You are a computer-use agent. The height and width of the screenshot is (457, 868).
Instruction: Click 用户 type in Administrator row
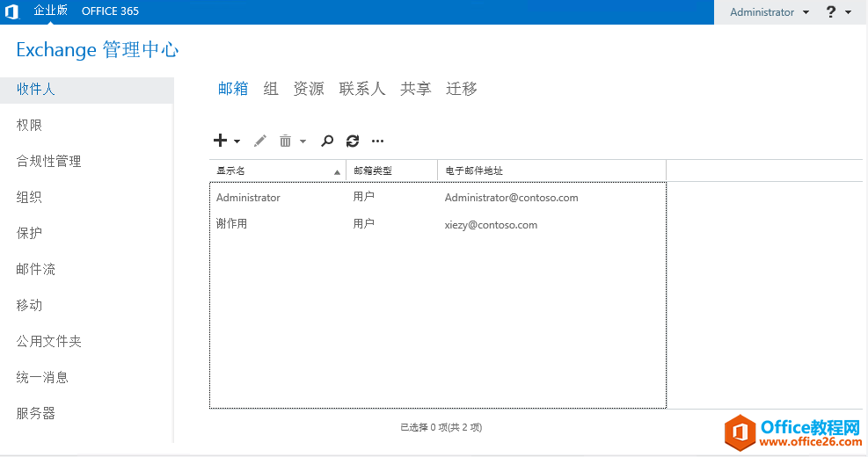364,197
